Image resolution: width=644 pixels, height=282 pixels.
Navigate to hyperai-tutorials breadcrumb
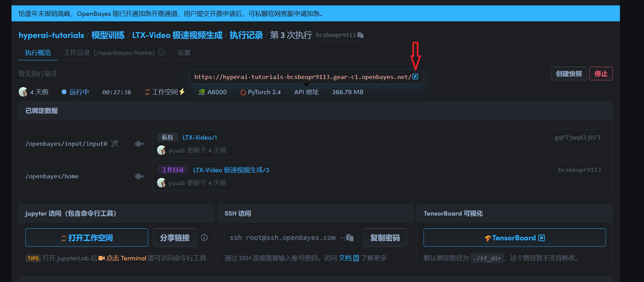pyautogui.click(x=51, y=35)
